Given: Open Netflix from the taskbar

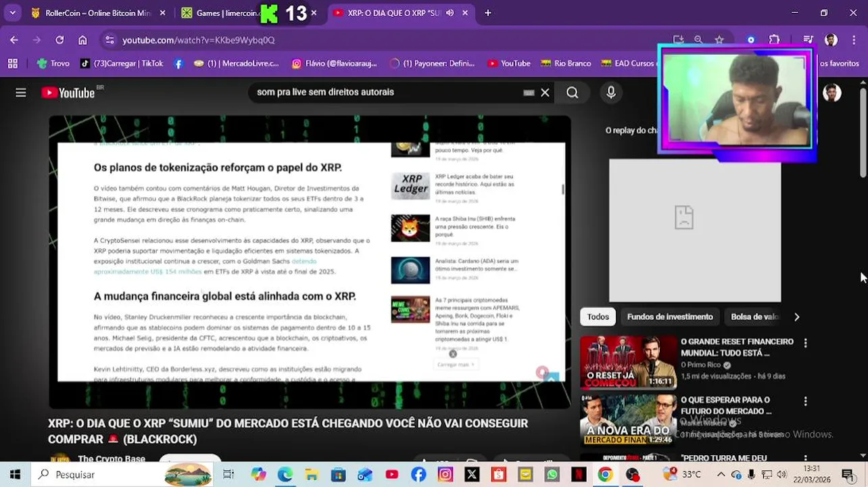Looking at the screenshot, I should click(579, 474).
